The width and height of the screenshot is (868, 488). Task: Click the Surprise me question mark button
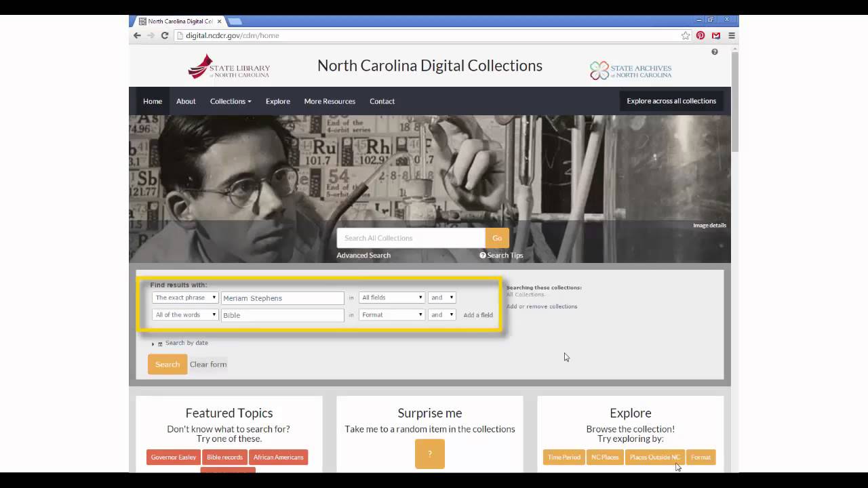tap(429, 454)
